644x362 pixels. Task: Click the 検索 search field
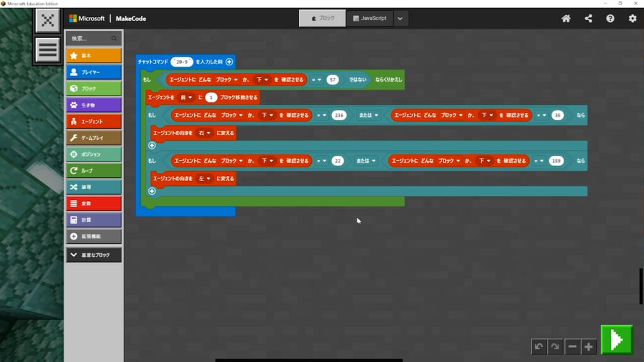click(89, 38)
